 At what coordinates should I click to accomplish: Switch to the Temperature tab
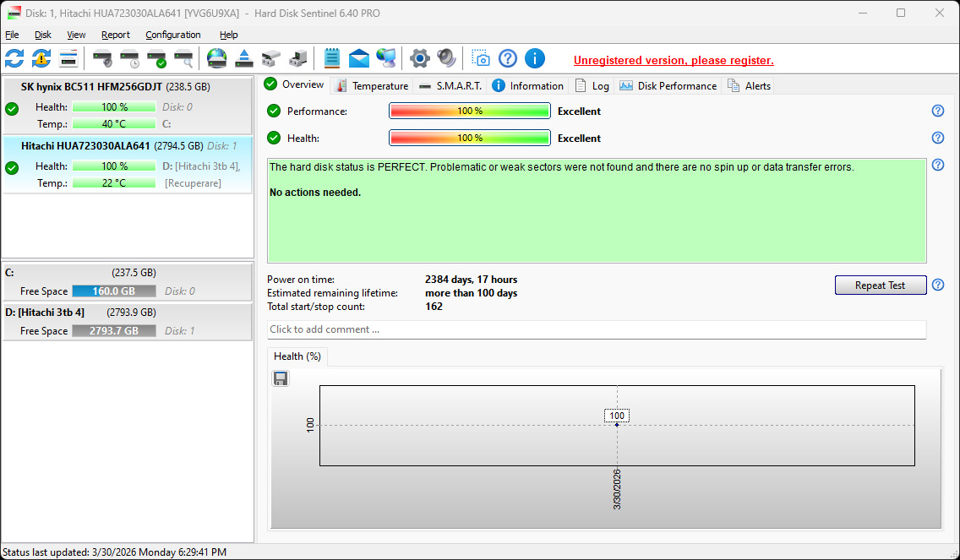tap(372, 85)
